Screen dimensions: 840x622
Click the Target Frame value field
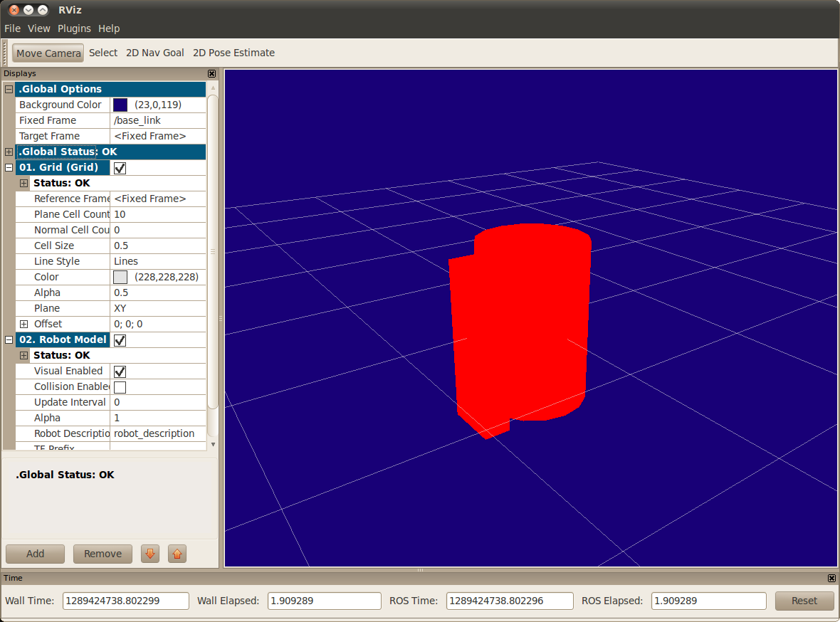pyautogui.click(x=158, y=136)
